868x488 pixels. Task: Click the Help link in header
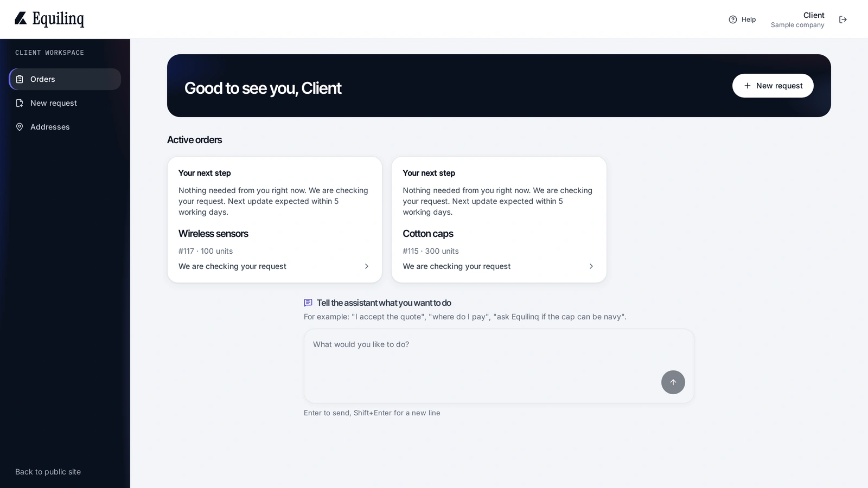pos(742,20)
